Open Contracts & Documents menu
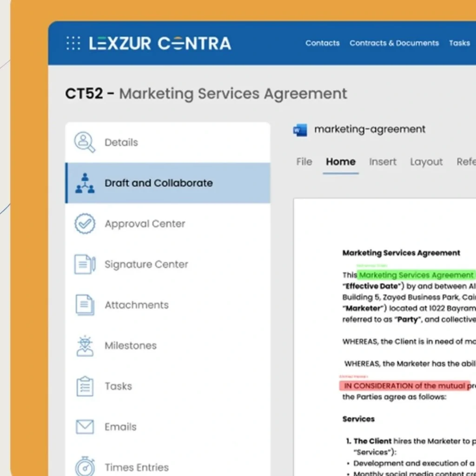The height and width of the screenshot is (476, 476). [394, 43]
